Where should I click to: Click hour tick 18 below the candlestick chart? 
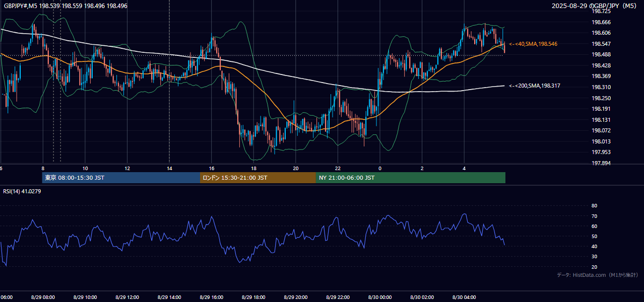click(253, 169)
